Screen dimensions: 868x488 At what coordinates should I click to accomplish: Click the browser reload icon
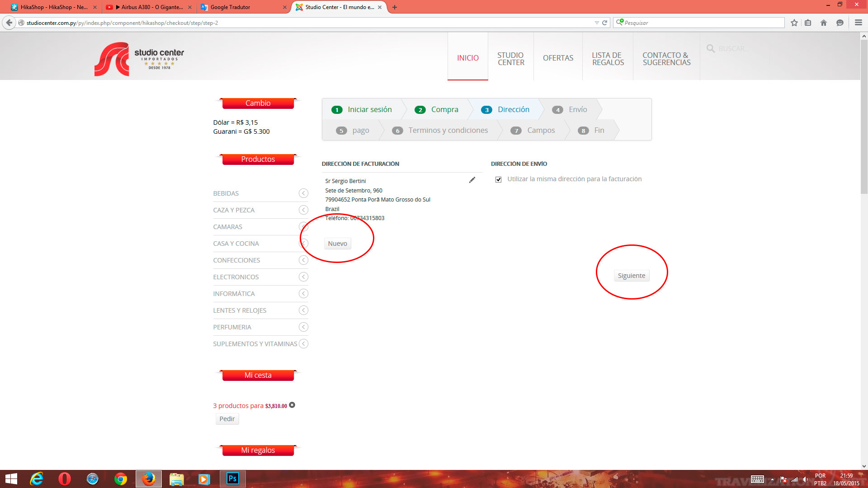[604, 23]
